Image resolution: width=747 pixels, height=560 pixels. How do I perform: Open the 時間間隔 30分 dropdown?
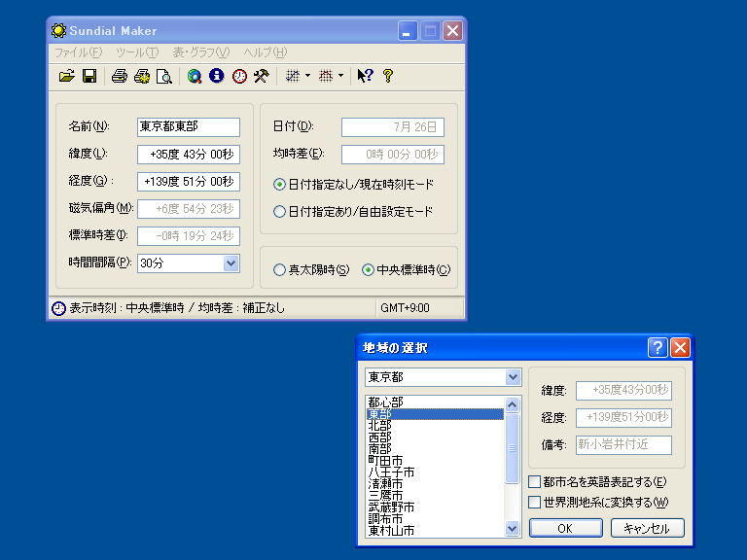pos(231,263)
